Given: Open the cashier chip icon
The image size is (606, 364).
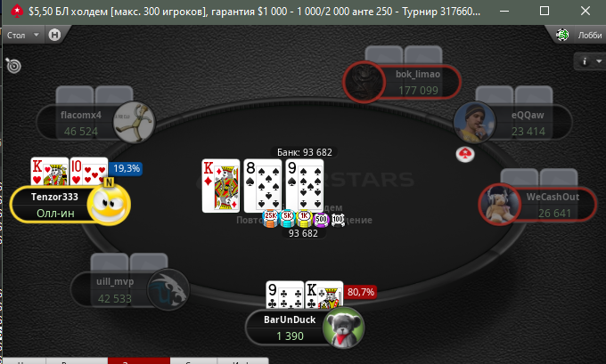Looking at the screenshot, I should [x=562, y=35].
